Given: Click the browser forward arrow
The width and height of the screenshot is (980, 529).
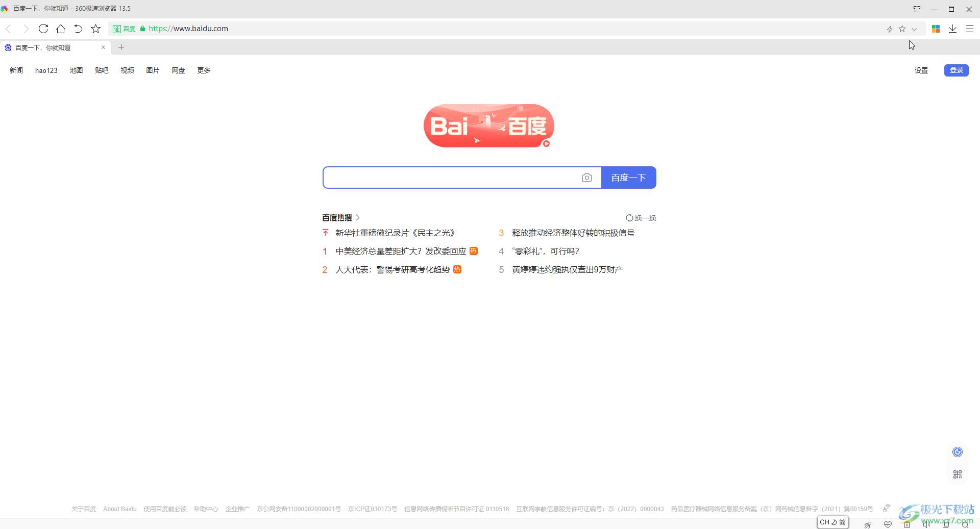Looking at the screenshot, I should coord(26,29).
